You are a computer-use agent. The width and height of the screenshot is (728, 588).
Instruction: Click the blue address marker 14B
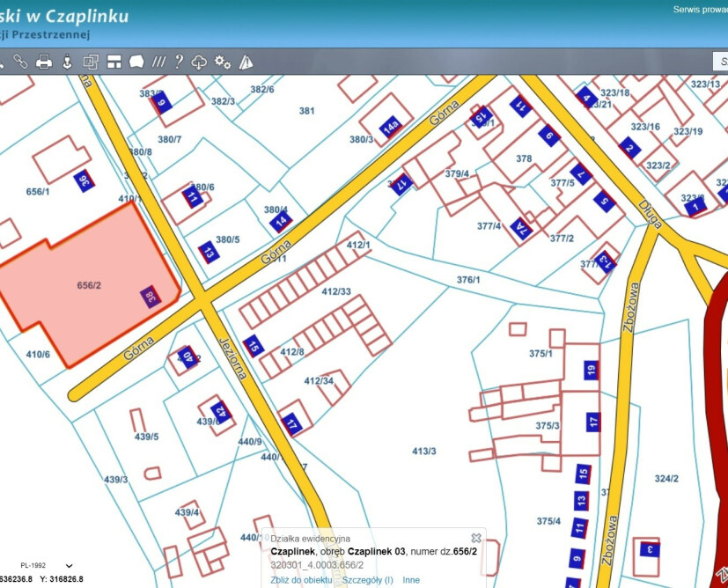pyautogui.click(x=391, y=129)
